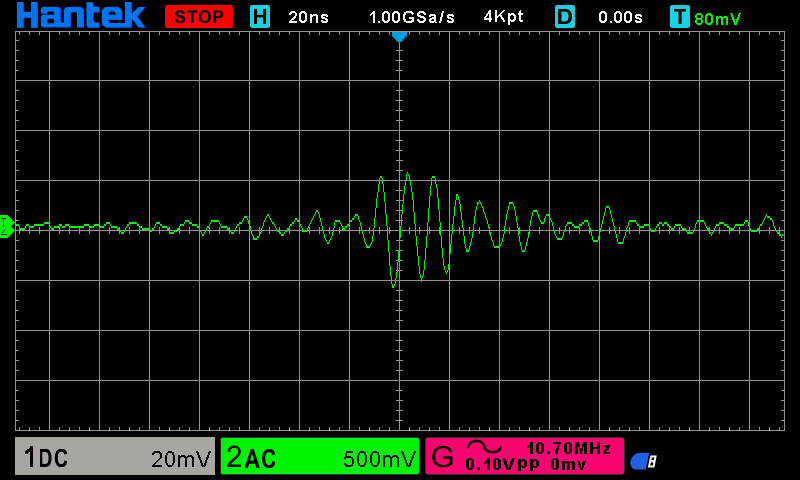
Task: Open the pink G signal generator box
Action: point(524,456)
